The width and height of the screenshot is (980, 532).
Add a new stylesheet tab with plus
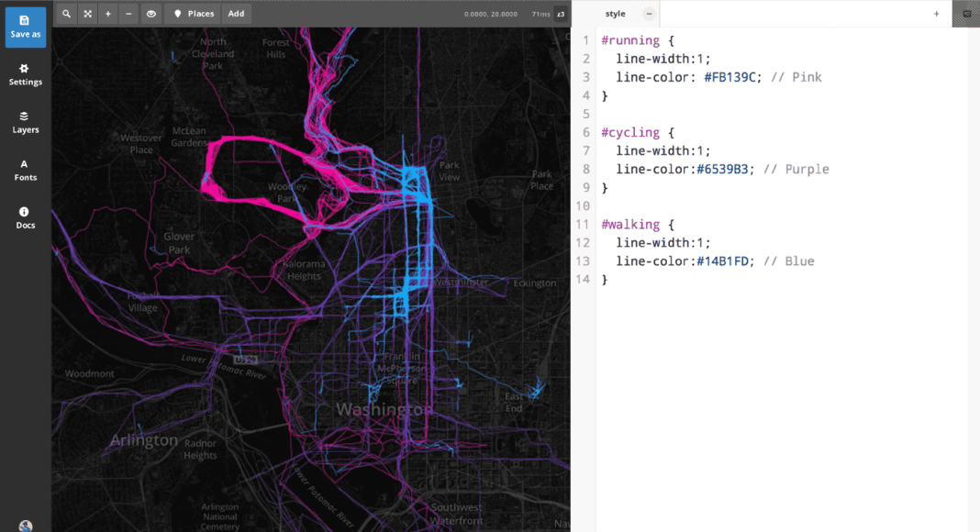pos(936,14)
